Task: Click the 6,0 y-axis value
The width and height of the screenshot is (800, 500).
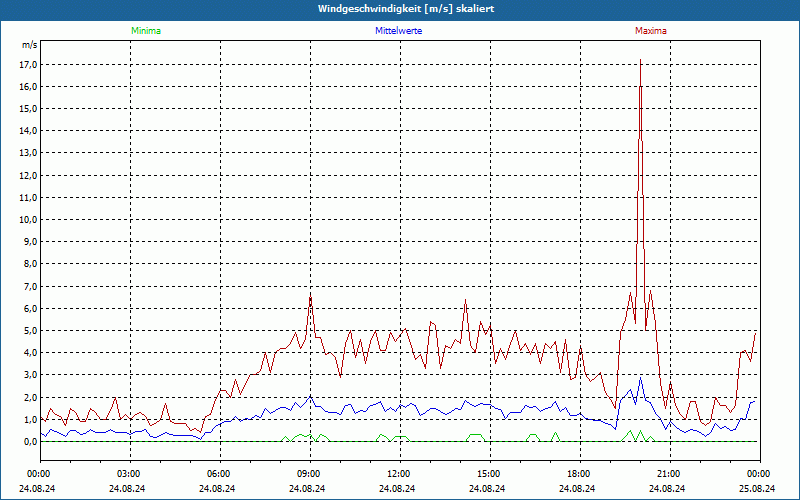Action: click(x=31, y=309)
